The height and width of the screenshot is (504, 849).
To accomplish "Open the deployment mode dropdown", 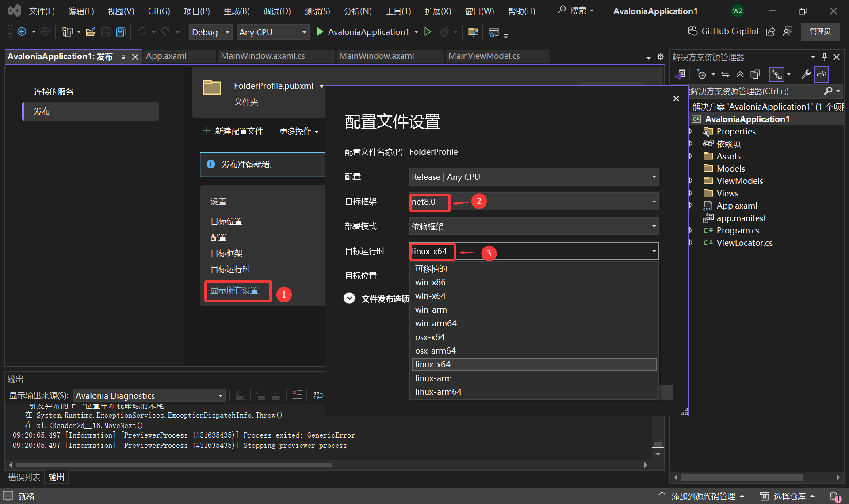I will coord(534,226).
